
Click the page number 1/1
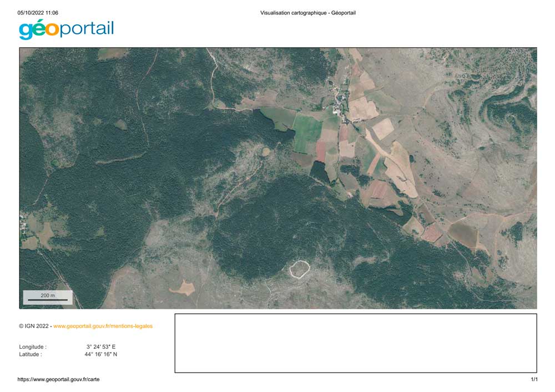pyautogui.click(x=534, y=380)
